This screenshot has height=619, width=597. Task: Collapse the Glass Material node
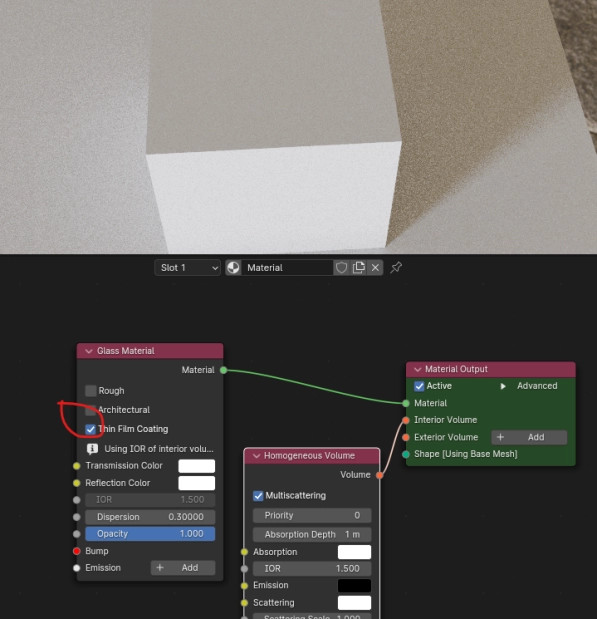[x=89, y=351]
